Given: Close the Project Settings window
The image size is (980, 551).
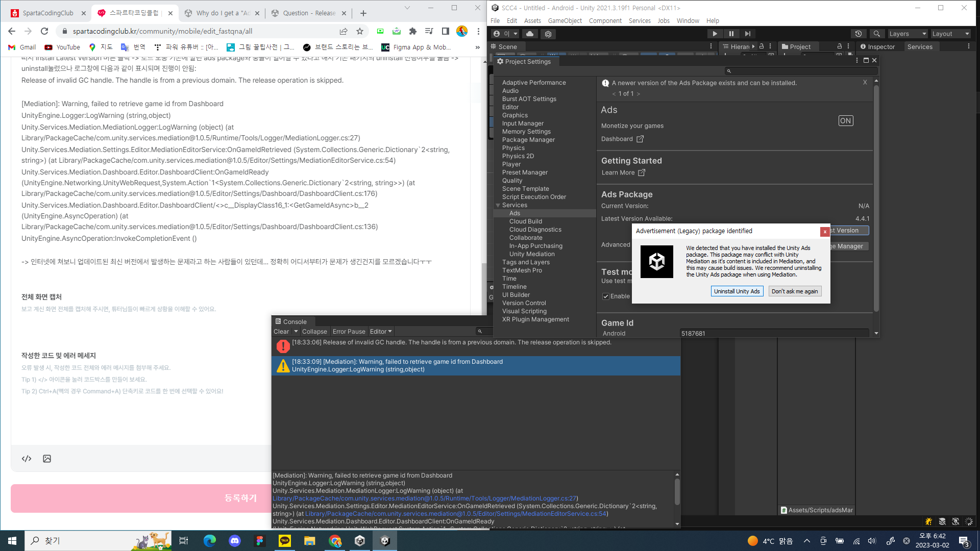Looking at the screenshot, I should point(874,60).
